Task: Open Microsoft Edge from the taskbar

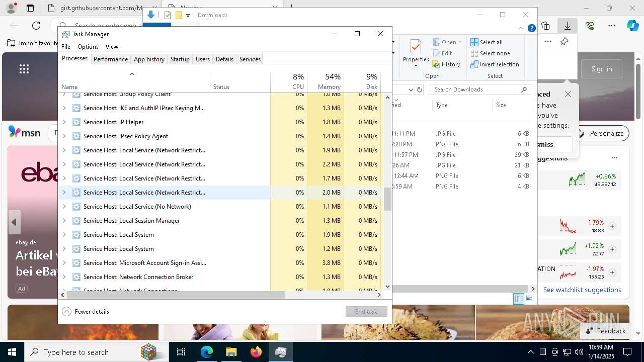Action: pyautogui.click(x=207, y=352)
